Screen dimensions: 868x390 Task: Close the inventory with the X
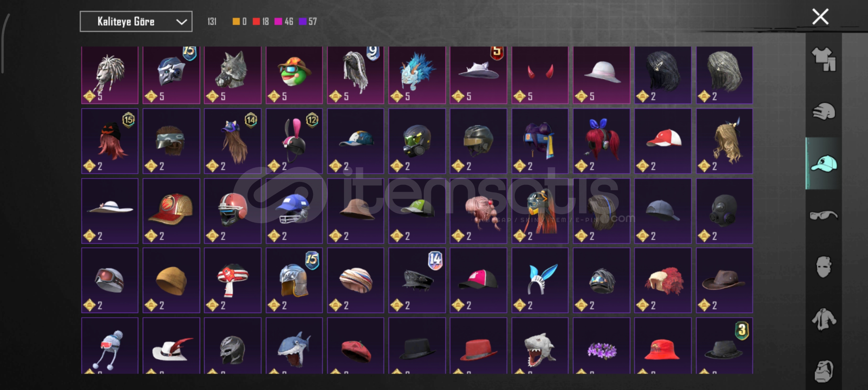820,17
